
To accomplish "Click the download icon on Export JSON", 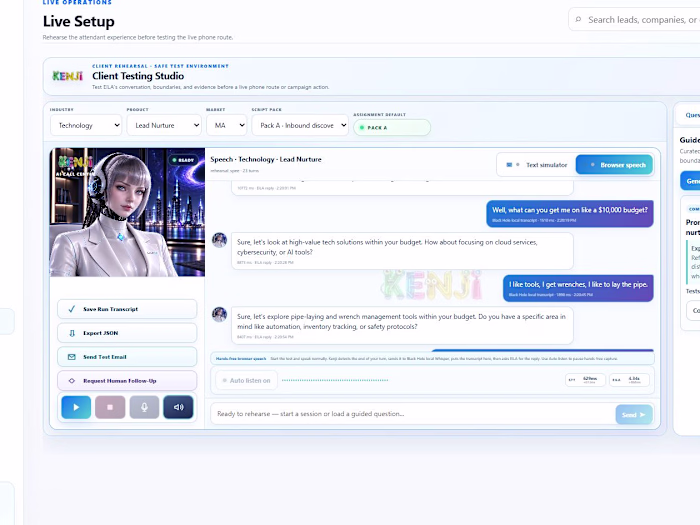I will [x=71, y=333].
